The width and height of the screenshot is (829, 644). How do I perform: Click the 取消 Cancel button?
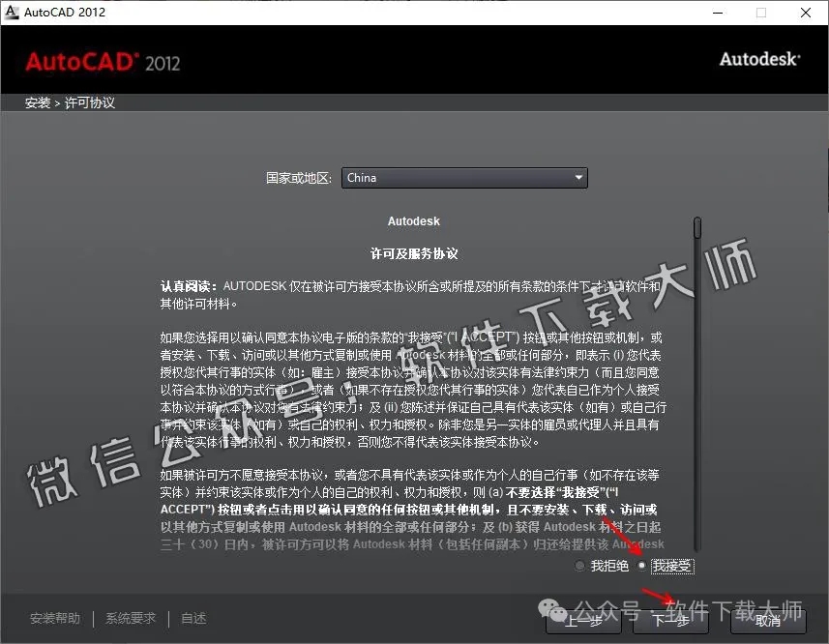click(x=770, y=623)
